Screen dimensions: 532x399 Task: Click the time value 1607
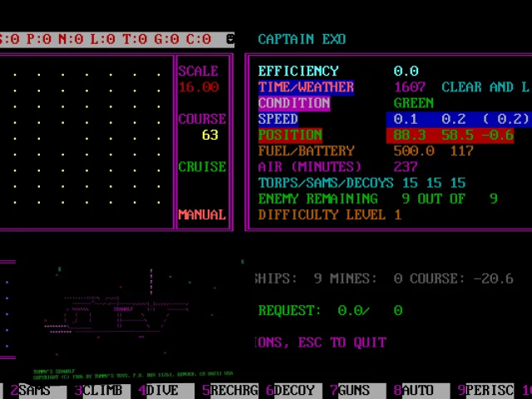click(x=410, y=87)
